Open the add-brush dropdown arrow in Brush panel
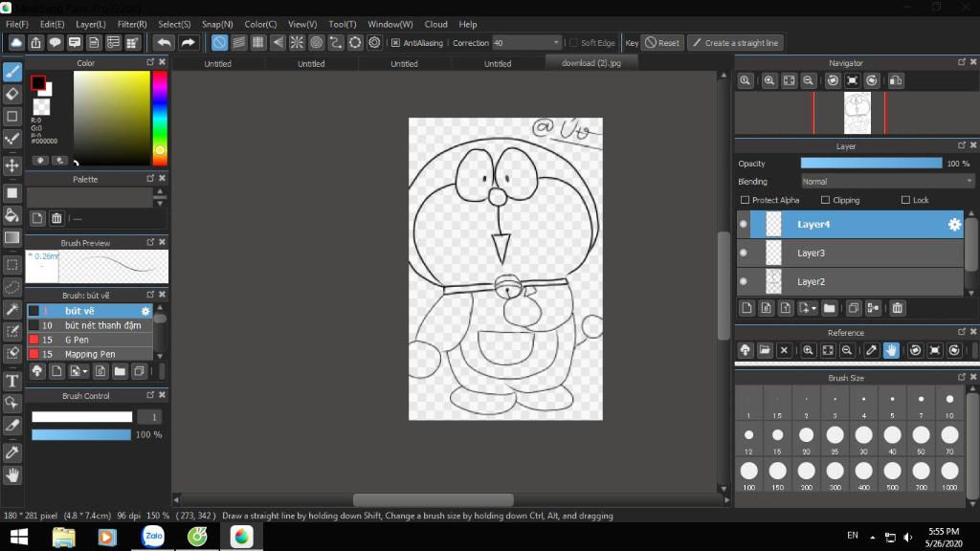 point(85,371)
